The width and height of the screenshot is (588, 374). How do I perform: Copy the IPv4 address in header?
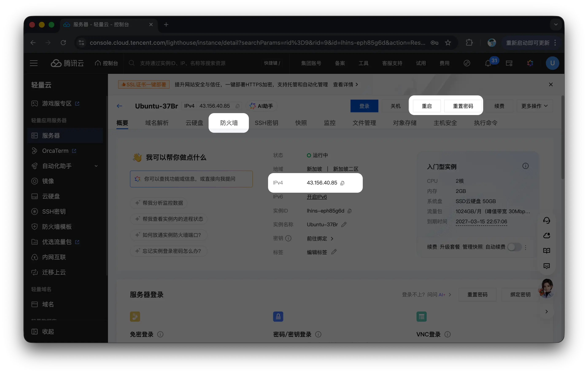tap(237, 106)
